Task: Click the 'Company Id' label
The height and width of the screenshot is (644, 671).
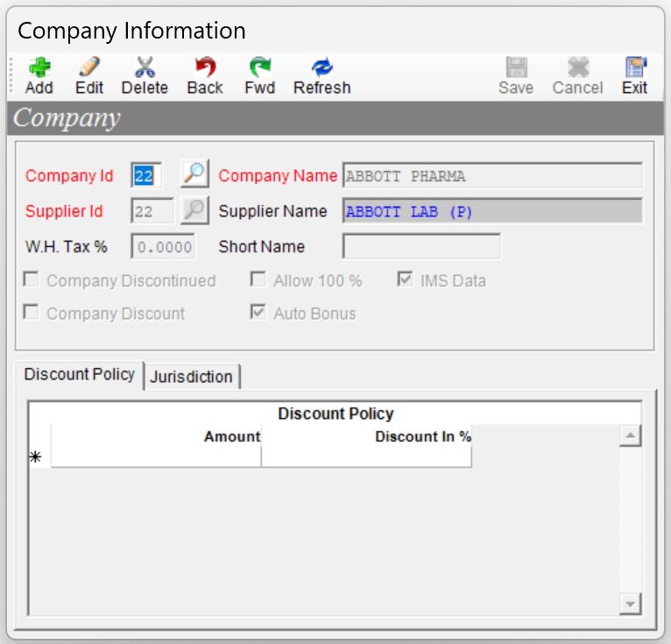Action: (x=69, y=175)
